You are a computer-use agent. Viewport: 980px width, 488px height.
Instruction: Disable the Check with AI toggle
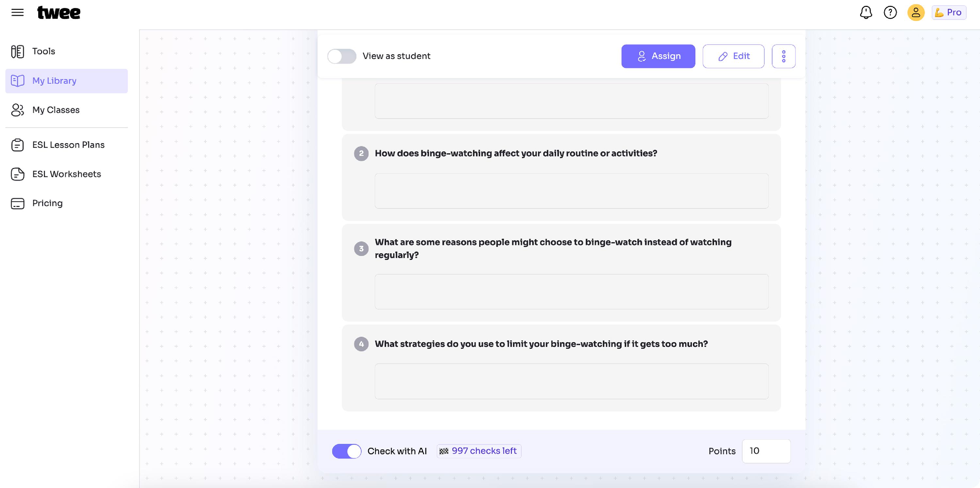point(347,451)
